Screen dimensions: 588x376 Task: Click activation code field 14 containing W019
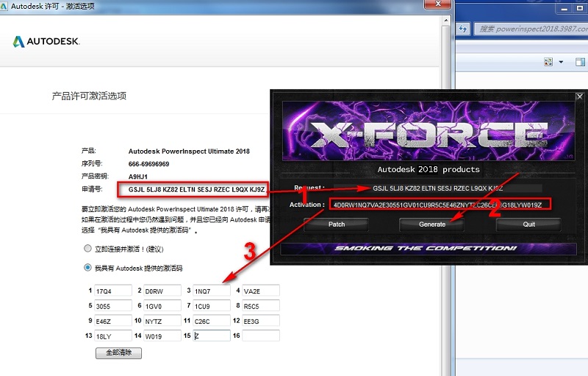[x=162, y=336]
